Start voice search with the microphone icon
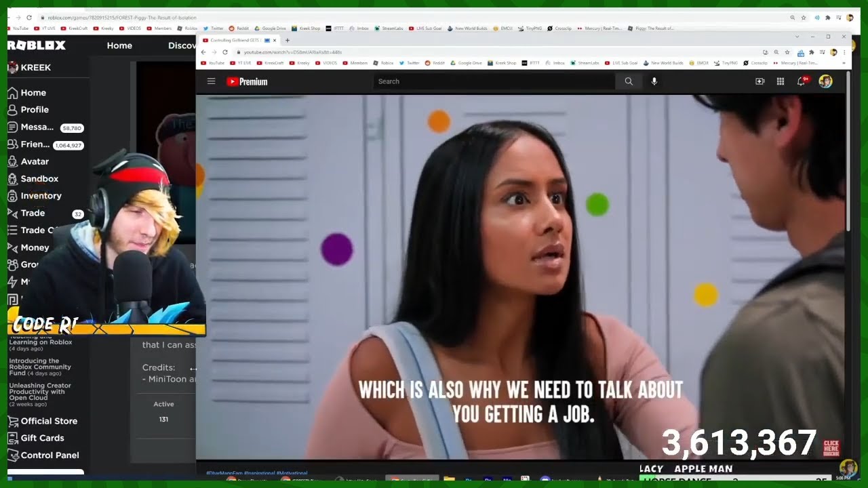This screenshot has height=488, width=868. [654, 81]
